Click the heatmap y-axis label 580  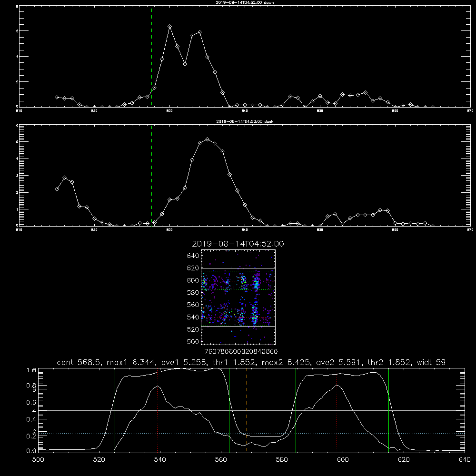(x=193, y=293)
